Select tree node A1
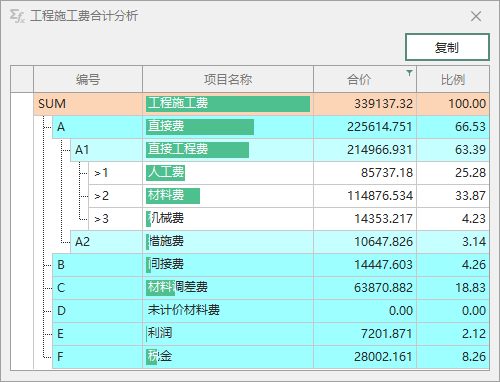Image resolution: width=500 pixels, height=382 pixels. coord(106,150)
